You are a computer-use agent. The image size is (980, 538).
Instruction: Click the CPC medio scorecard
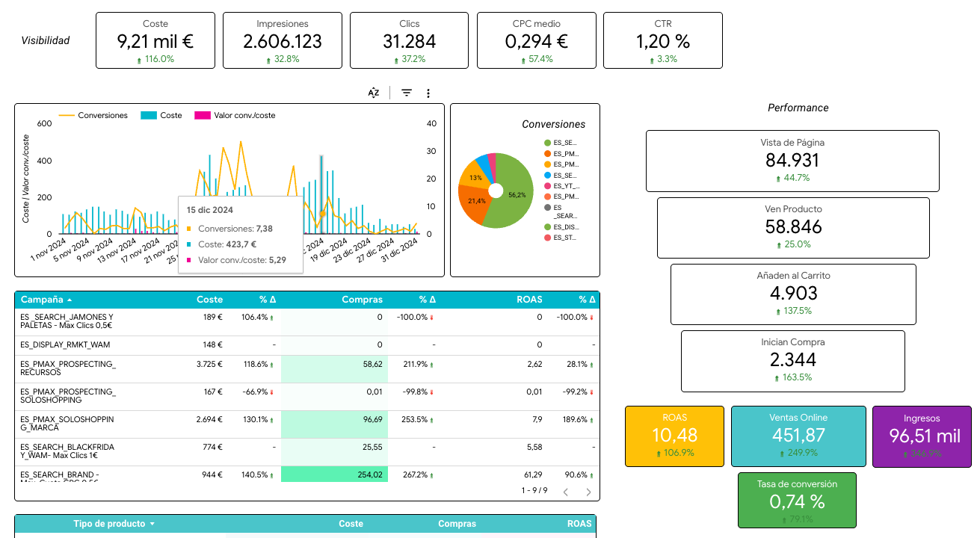pos(536,40)
